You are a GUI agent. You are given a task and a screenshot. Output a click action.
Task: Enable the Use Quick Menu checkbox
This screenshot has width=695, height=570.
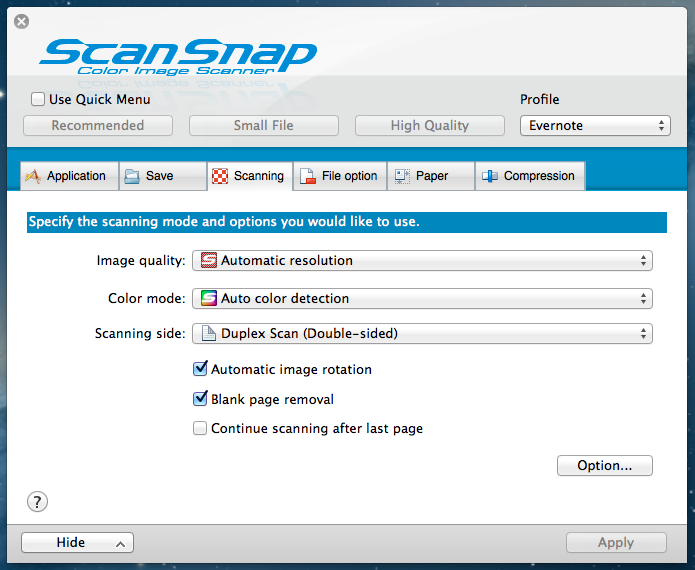(38, 99)
